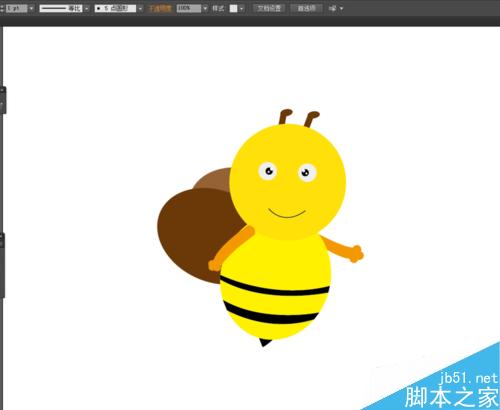
Task: Click the orange opacity label link
Action: coord(160,8)
